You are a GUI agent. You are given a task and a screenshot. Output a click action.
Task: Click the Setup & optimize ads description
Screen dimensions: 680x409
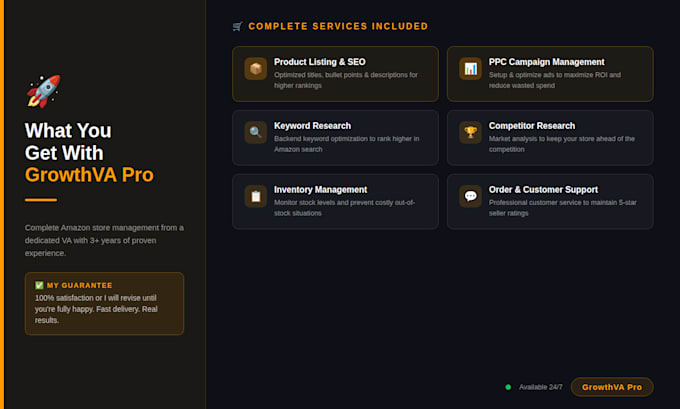555,80
